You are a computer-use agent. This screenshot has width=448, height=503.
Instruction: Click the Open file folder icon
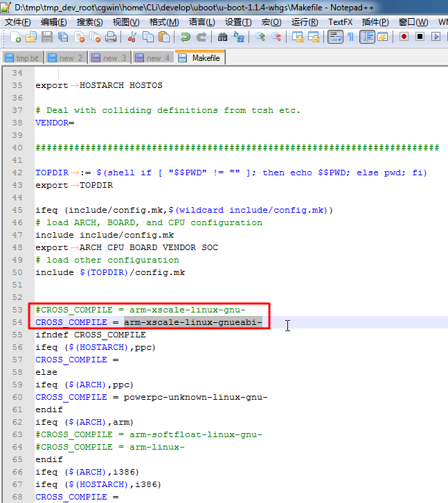tap(31, 37)
